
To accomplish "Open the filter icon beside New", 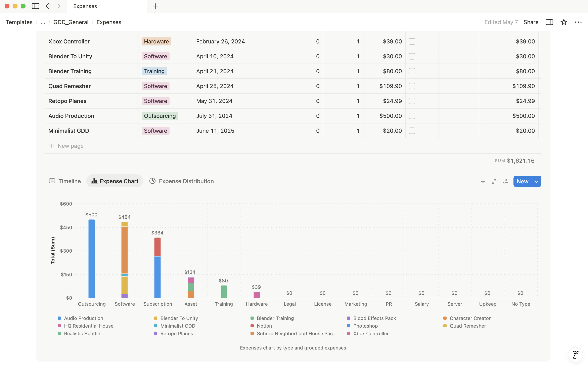I will tap(483, 181).
